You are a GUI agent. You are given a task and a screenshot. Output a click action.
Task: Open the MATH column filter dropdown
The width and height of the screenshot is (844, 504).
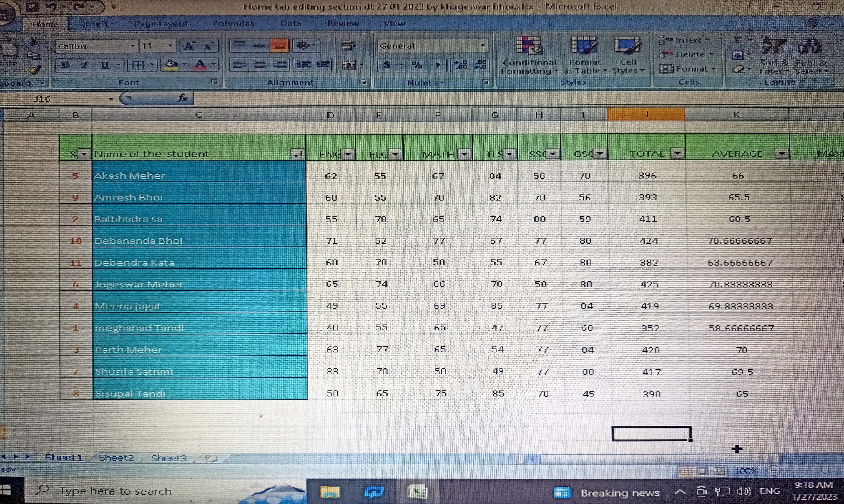(x=464, y=154)
